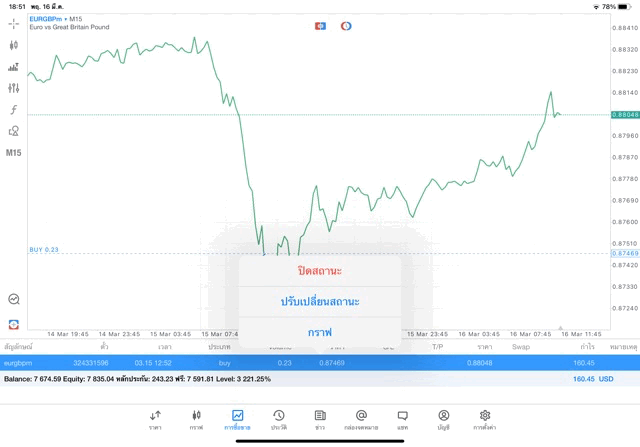Click the 0.88048 current price label
The height and width of the screenshot is (447, 640).
pyautogui.click(x=625, y=115)
